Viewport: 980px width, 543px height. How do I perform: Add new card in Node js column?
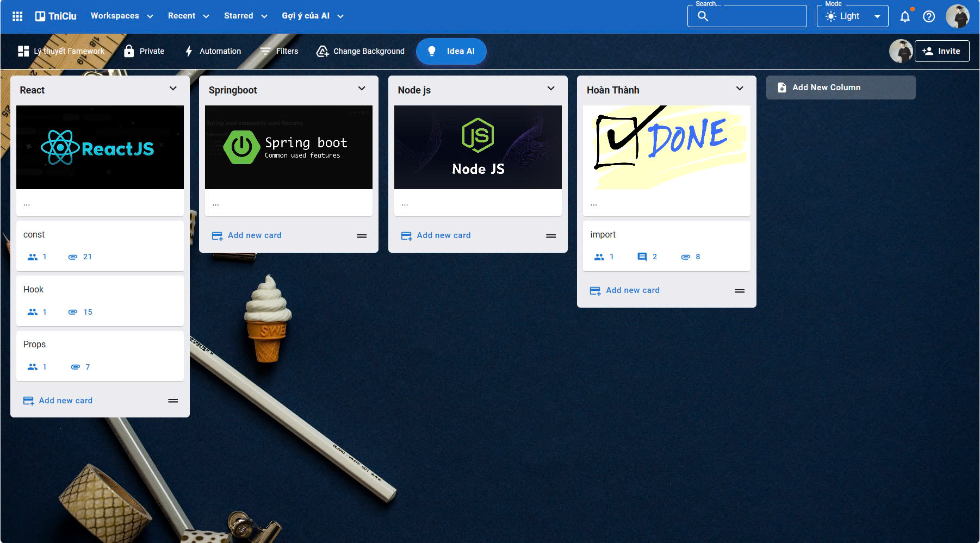(x=436, y=236)
